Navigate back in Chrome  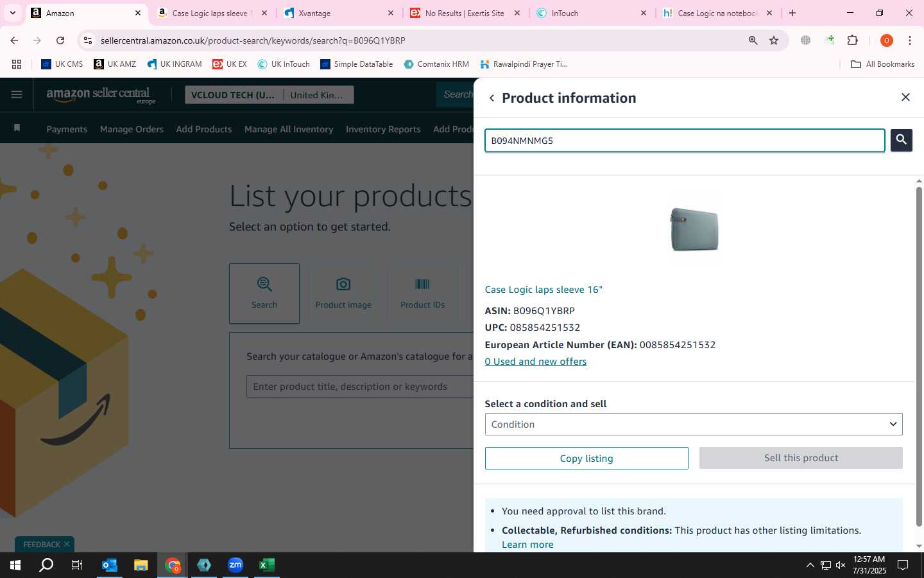pos(14,40)
